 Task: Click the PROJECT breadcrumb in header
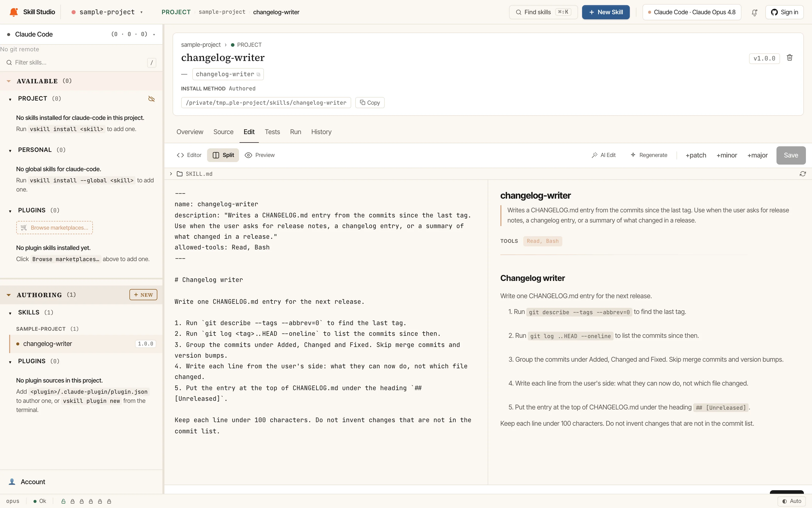coord(176,12)
